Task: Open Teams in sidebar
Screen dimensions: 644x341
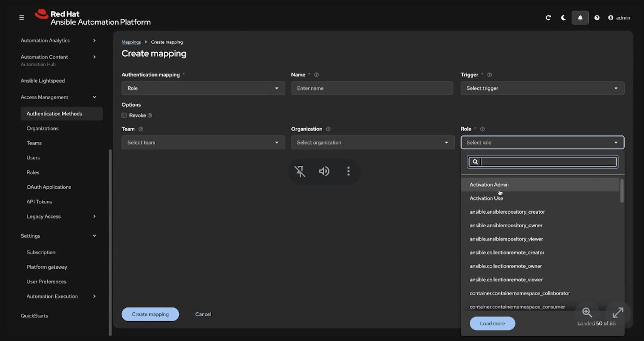Action: 34,143
